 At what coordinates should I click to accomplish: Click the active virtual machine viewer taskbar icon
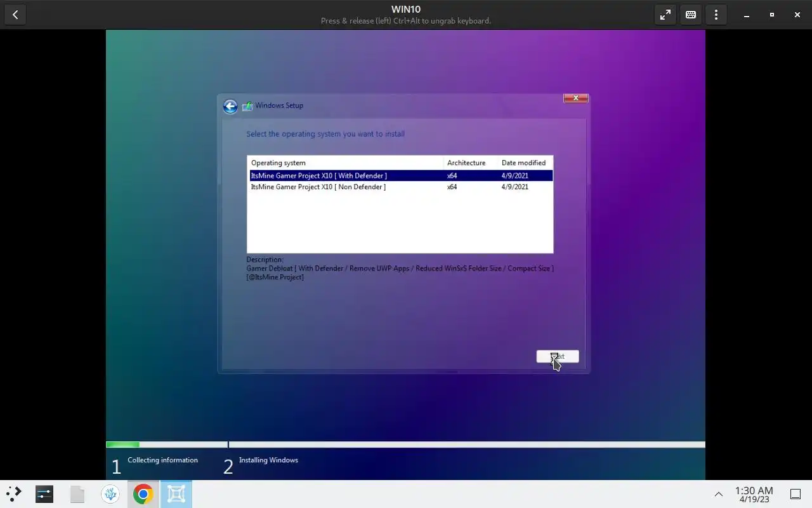(x=176, y=493)
